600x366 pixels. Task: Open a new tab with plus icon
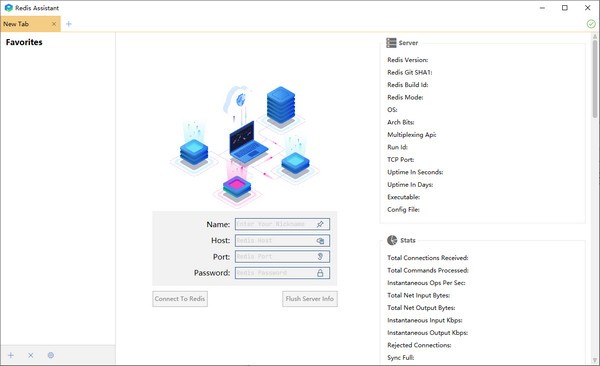pos(68,24)
